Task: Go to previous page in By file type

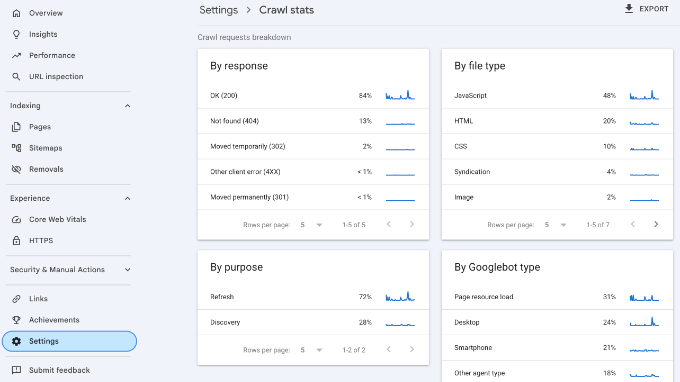Action: (x=633, y=224)
